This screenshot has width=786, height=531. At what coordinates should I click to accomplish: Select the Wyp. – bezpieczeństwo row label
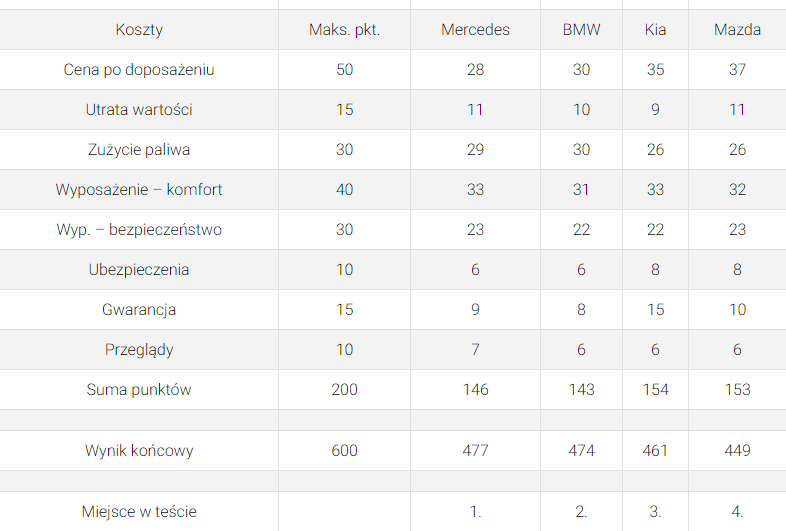139,230
